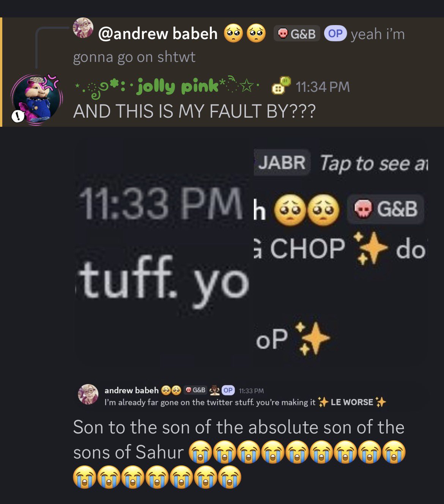Image resolution: width=444 pixels, height=504 pixels.
Task: Select the OP badge in reply preview
Action: [x=335, y=34]
